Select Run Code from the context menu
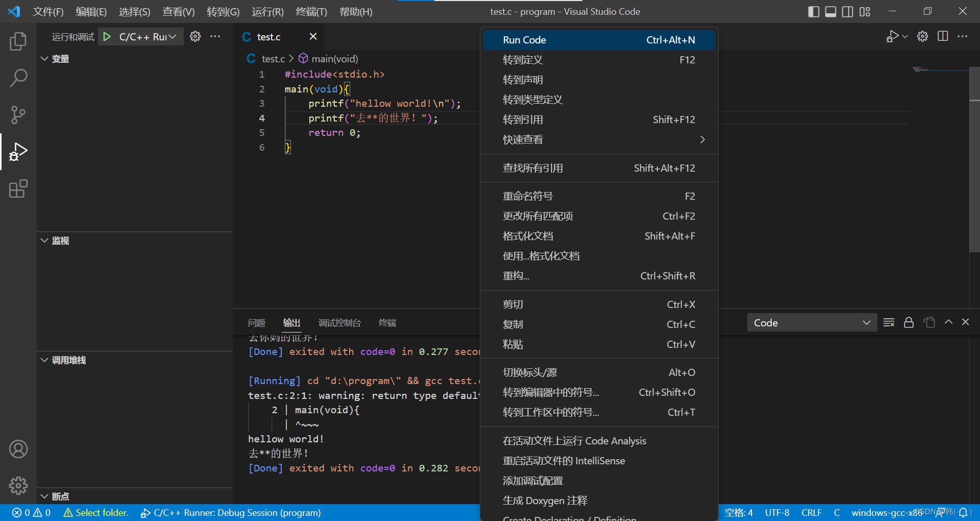Screen dimensions: 980x521 [x=524, y=39]
